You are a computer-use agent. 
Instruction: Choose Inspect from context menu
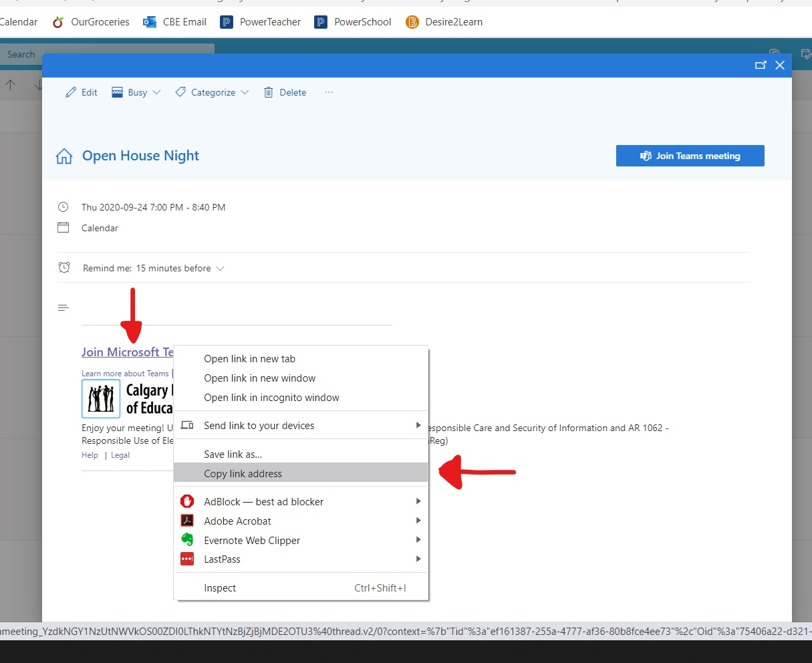point(301,588)
